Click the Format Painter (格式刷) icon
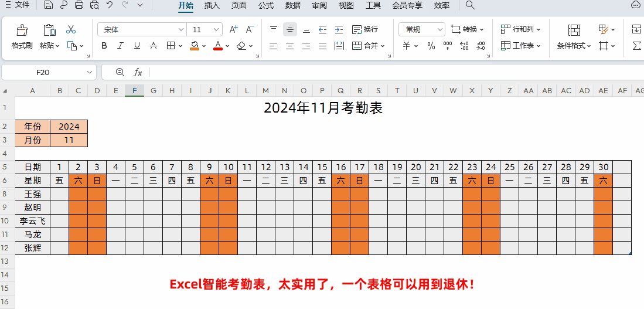This screenshot has height=309, width=644. pos(22,30)
